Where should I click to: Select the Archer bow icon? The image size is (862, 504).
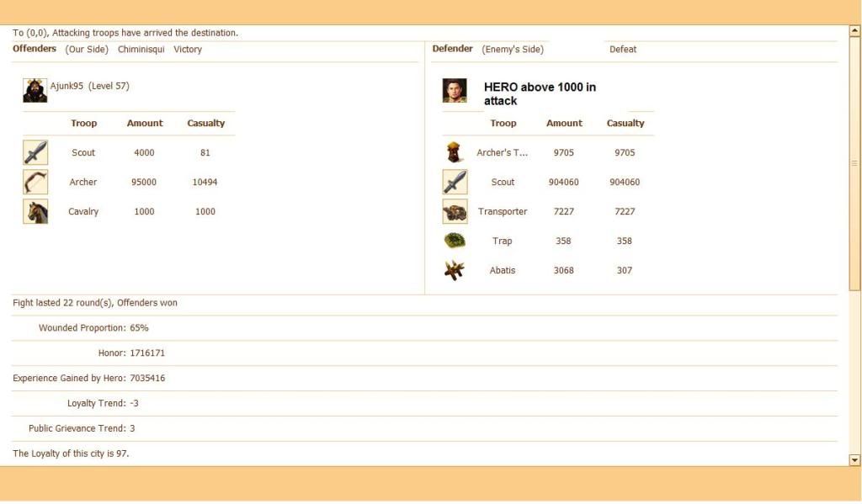pyautogui.click(x=35, y=182)
